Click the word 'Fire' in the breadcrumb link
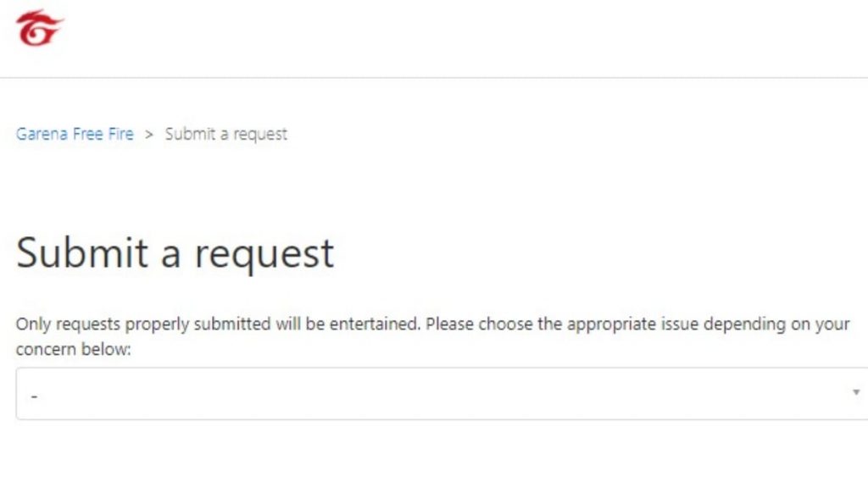 [x=120, y=134]
